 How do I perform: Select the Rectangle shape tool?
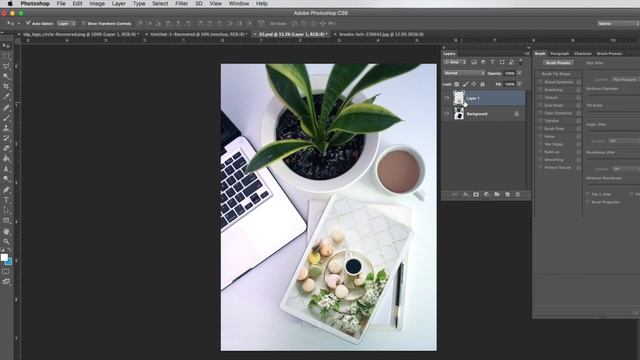(x=6, y=220)
